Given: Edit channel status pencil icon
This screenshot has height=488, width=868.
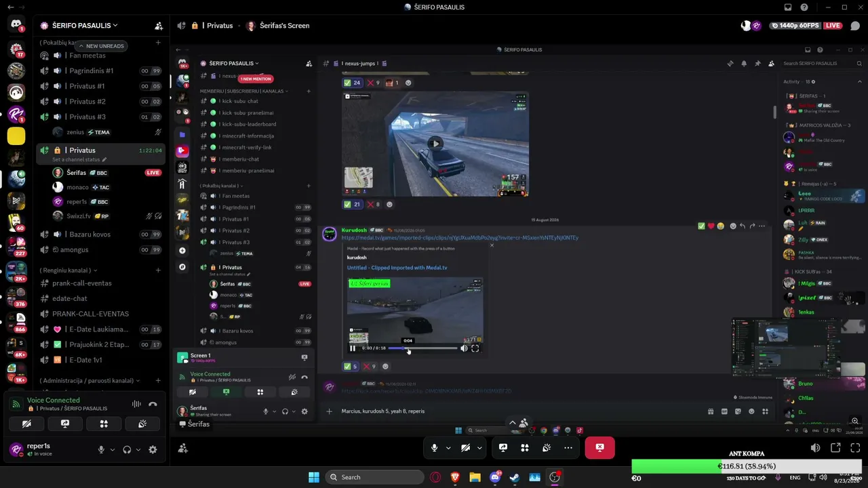Looking at the screenshot, I should click(104, 160).
